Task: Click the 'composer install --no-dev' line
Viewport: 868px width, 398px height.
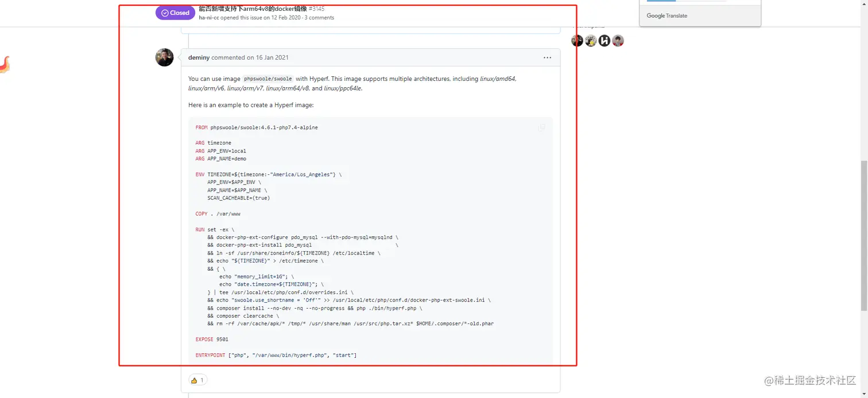Action: pyautogui.click(x=315, y=308)
